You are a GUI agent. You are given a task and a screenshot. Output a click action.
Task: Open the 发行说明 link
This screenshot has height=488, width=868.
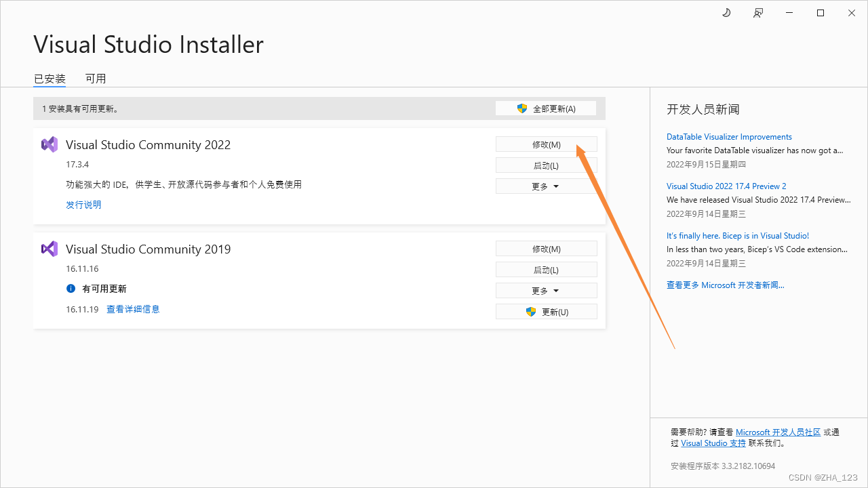[83, 205]
